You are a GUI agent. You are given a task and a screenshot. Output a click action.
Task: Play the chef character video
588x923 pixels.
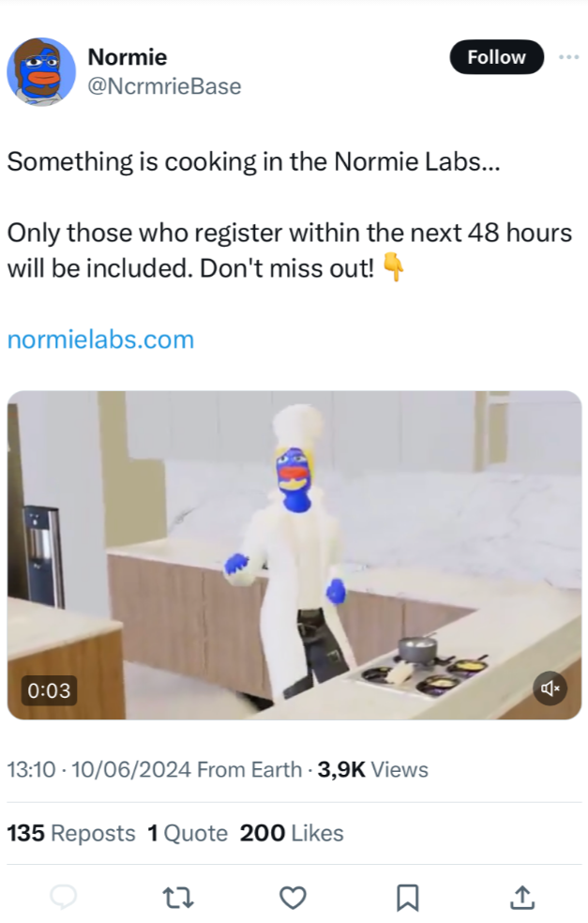pos(294,555)
